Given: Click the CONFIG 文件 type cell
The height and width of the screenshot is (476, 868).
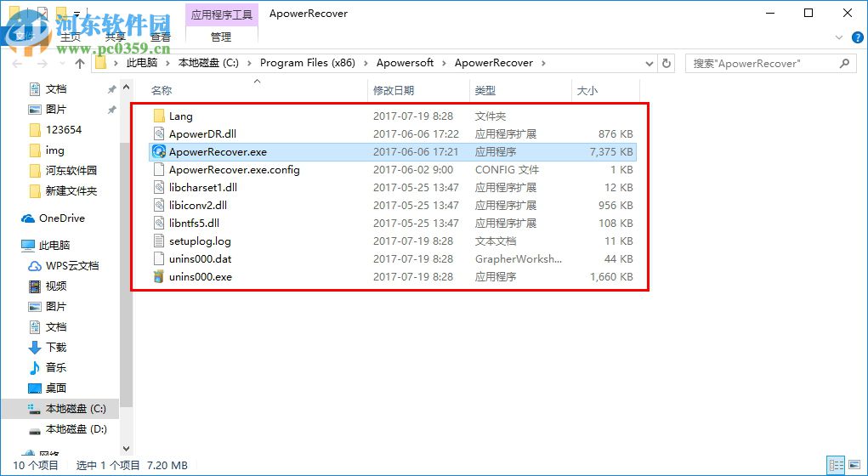Looking at the screenshot, I should point(507,169).
